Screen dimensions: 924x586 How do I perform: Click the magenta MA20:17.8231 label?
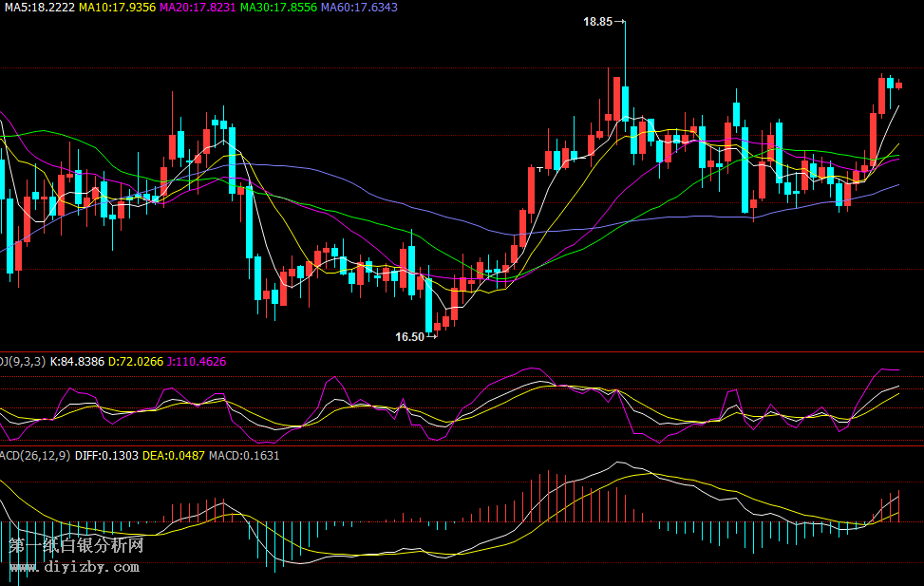click(198, 7)
